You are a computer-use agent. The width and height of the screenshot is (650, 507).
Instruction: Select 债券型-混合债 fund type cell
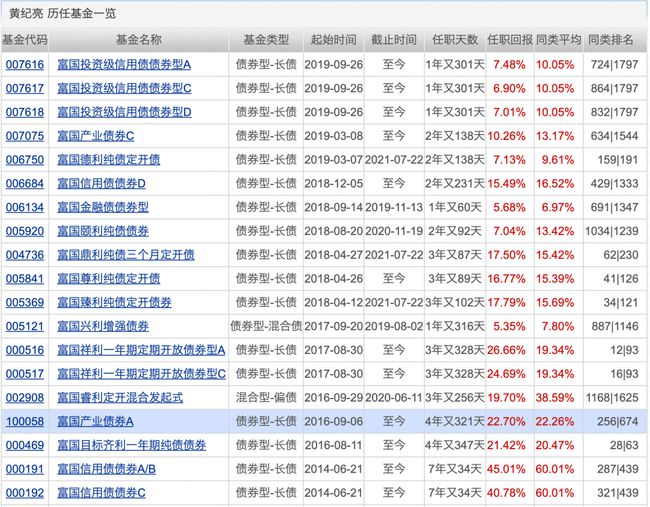click(x=266, y=326)
